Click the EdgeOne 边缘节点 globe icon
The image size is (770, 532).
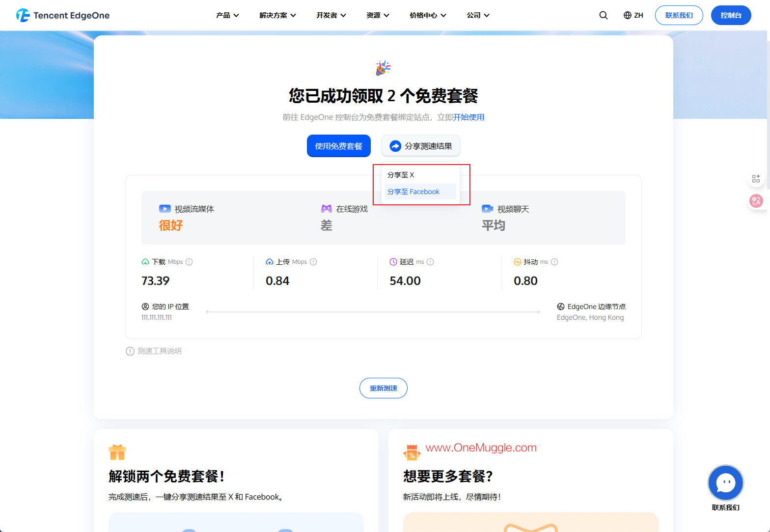(x=561, y=307)
